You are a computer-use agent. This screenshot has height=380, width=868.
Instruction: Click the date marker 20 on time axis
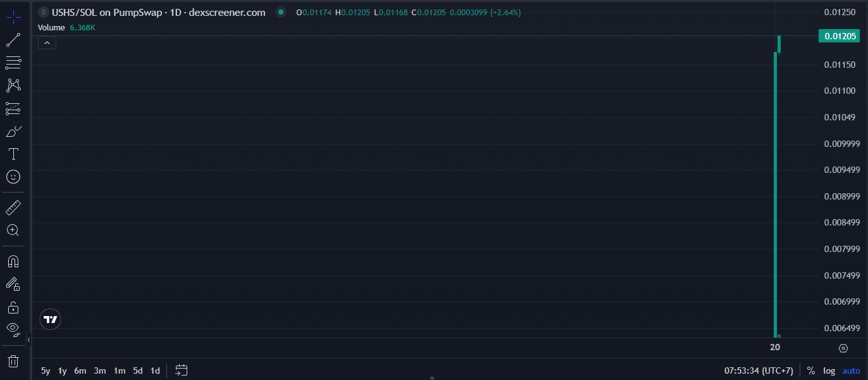[775, 347]
